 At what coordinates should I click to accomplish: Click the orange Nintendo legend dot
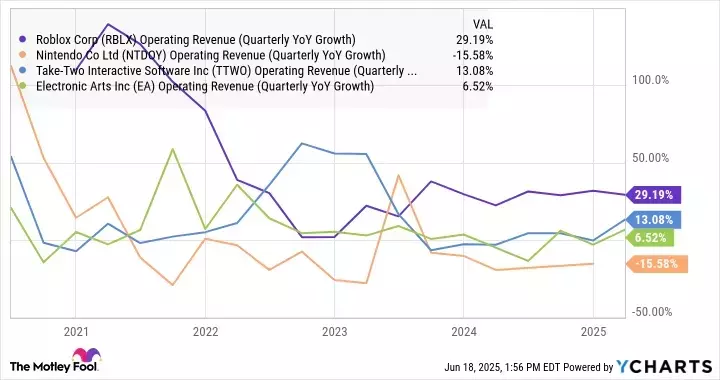[x=22, y=56]
